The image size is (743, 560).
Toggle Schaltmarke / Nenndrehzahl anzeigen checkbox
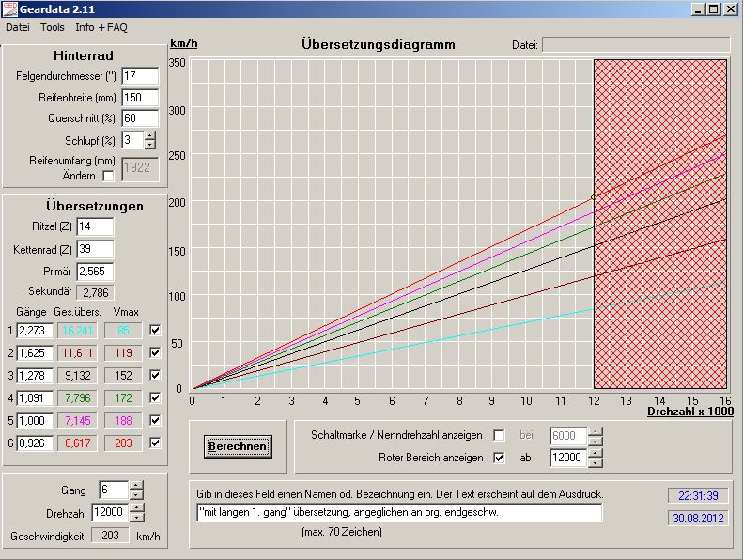499,435
